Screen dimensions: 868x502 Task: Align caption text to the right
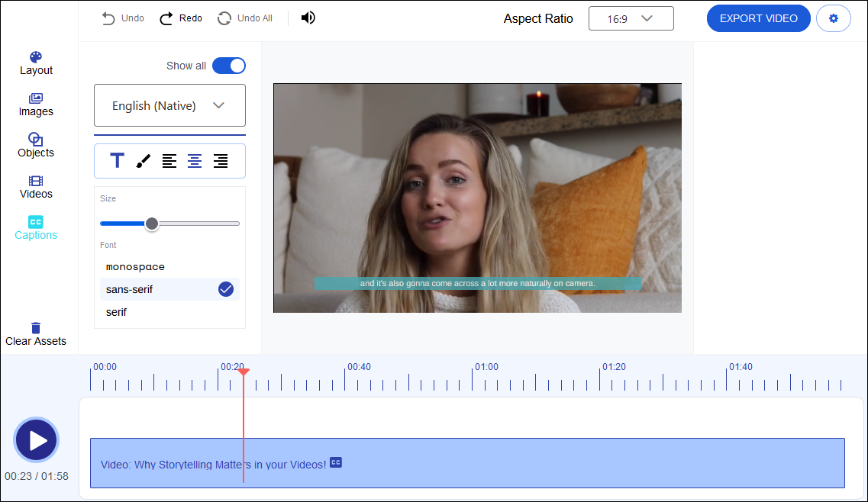coord(220,161)
